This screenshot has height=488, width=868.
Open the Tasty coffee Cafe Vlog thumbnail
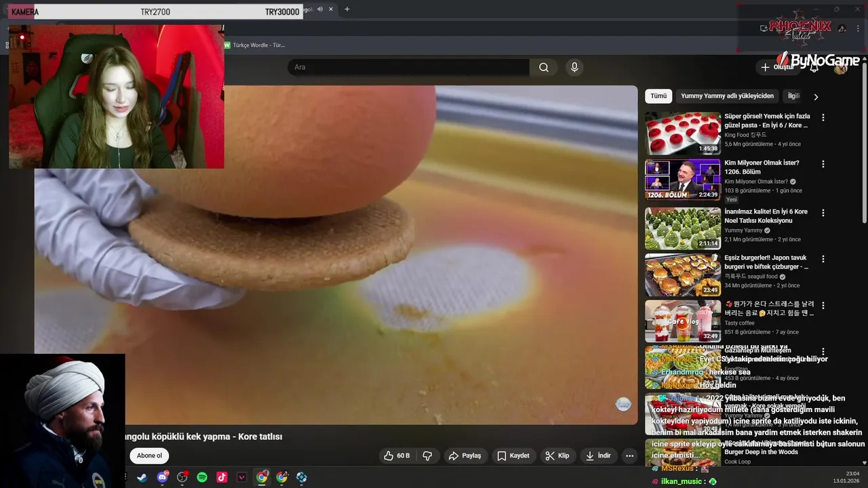(x=683, y=321)
